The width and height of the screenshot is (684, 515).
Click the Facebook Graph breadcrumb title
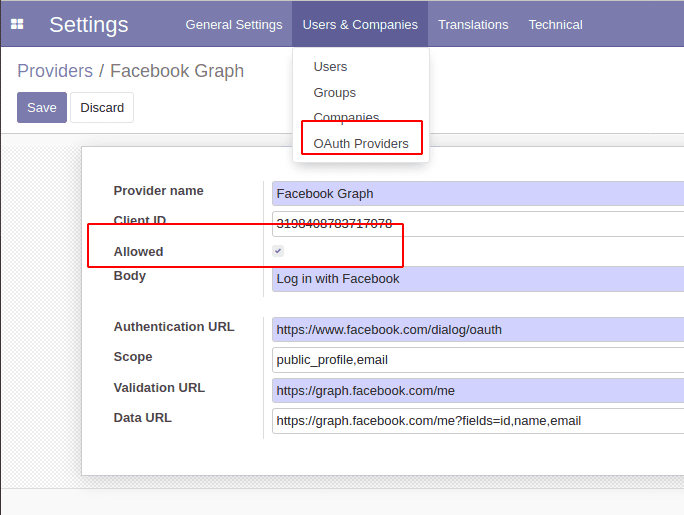pyautogui.click(x=177, y=71)
